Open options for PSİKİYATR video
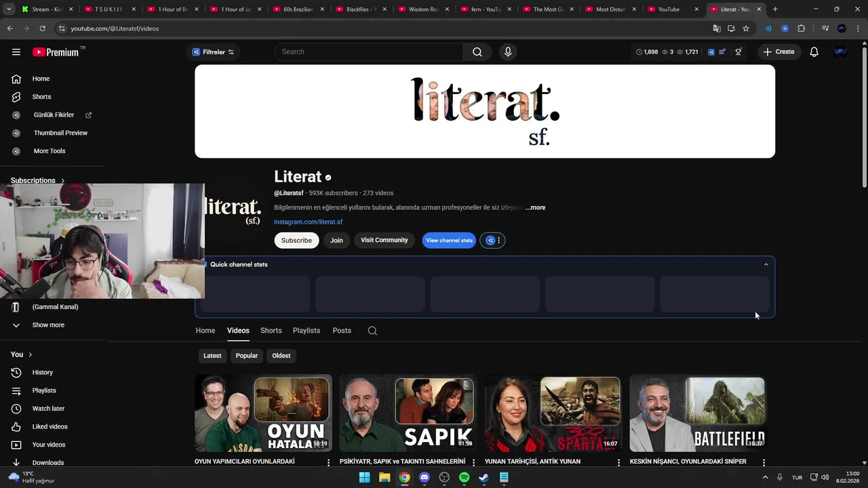 (x=474, y=462)
